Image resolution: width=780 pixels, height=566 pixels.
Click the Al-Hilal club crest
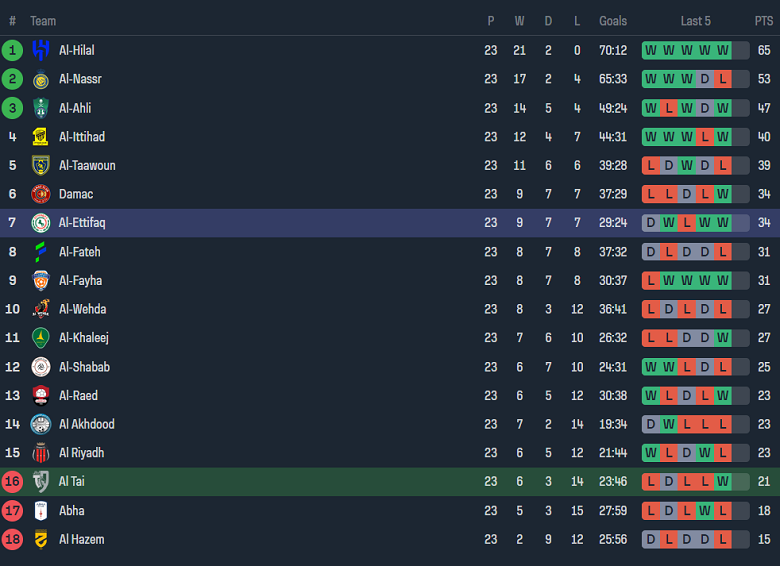pos(41,50)
